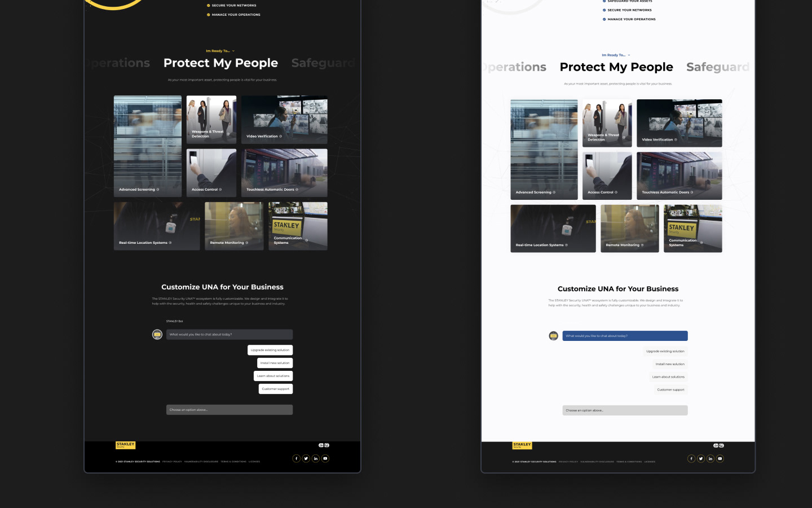
Task: Open Remote Monitoring card in light mockup
Action: point(630,229)
